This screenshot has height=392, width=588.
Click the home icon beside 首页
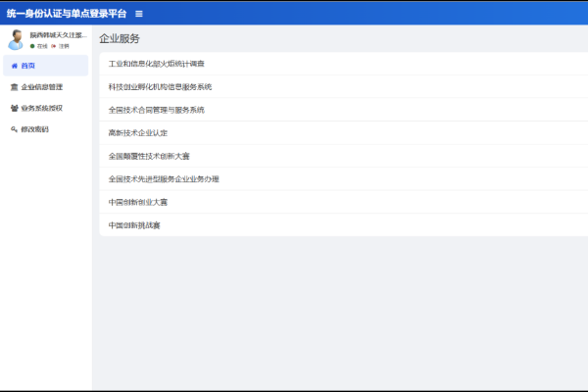14,66
